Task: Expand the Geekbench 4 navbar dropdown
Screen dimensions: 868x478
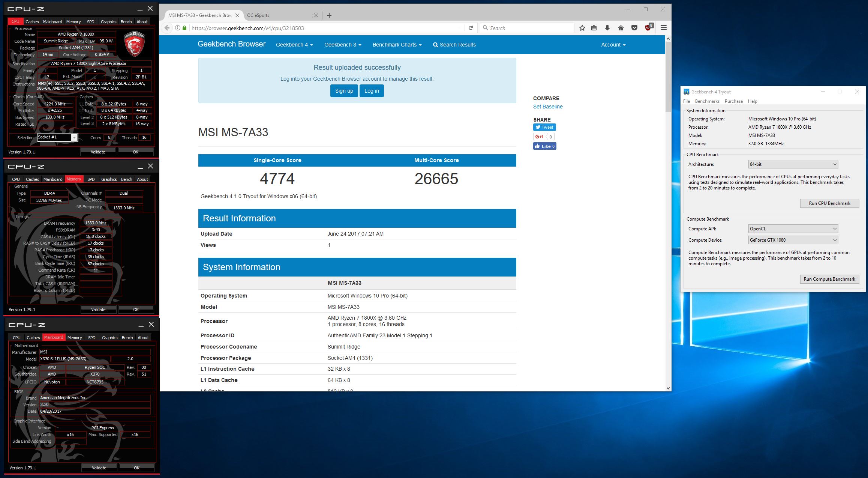Action: pos(294,45)
